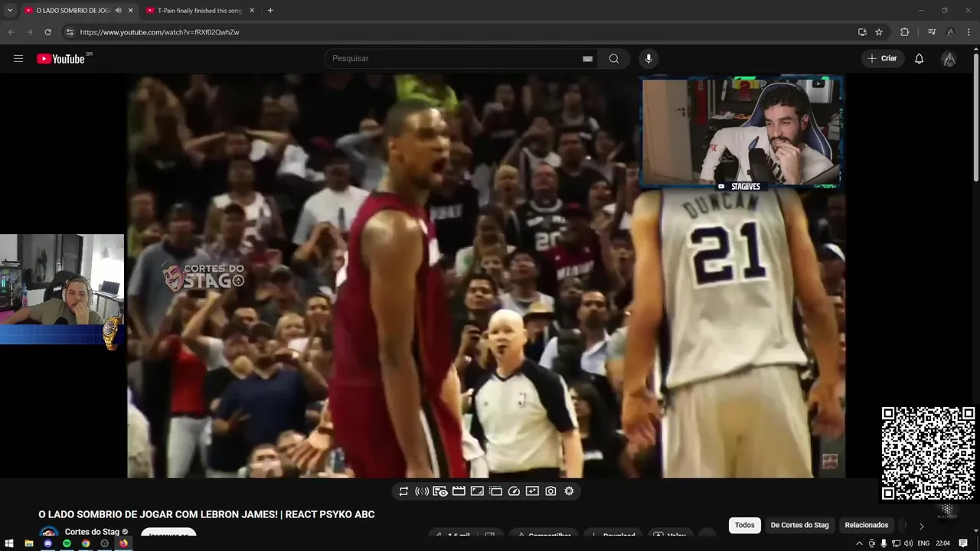Open the 22:04 clock flyout
980x551 pixels.
(943, 543)
